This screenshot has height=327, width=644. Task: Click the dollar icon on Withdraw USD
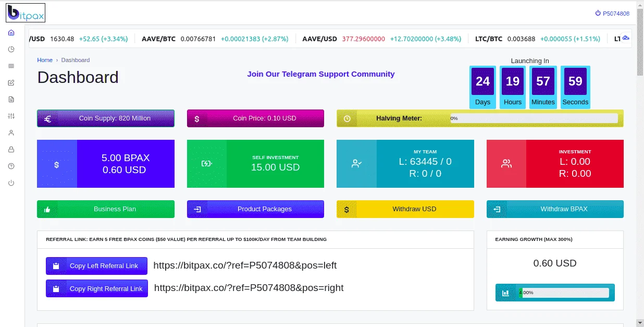pyautogui.click(x=347, y=210)
